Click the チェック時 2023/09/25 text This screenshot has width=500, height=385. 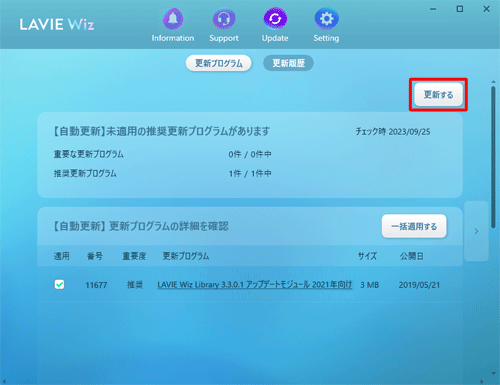point(393,131)
